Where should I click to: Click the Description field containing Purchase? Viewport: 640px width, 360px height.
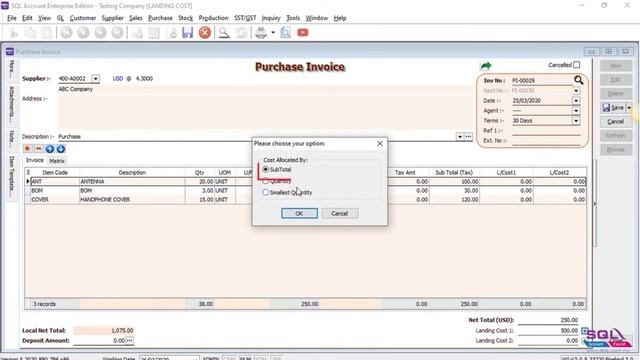[256, 137]
